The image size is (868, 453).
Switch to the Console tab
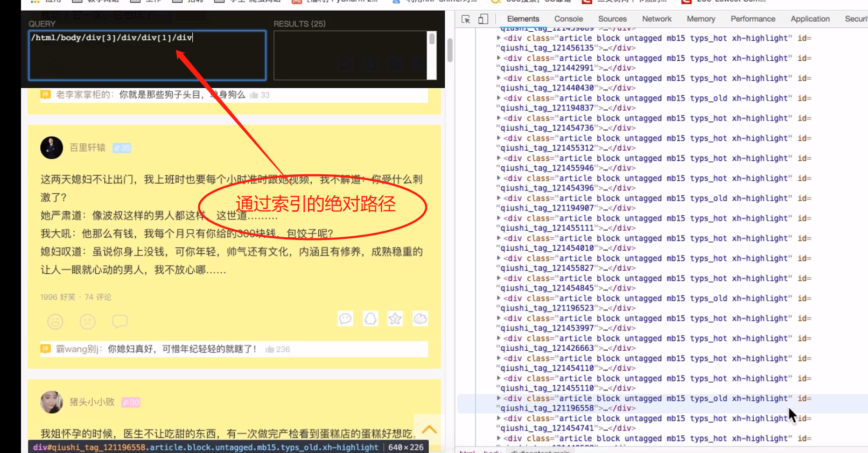point(569,19)
